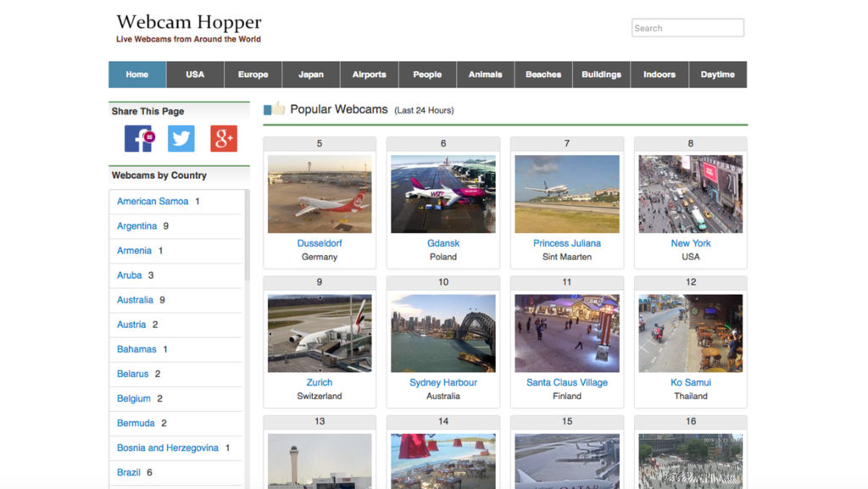Click the 'Poland' label under Gdansk
Viewport: 868px width, 489px height.
pyautogui.click(x=443, y=258)
